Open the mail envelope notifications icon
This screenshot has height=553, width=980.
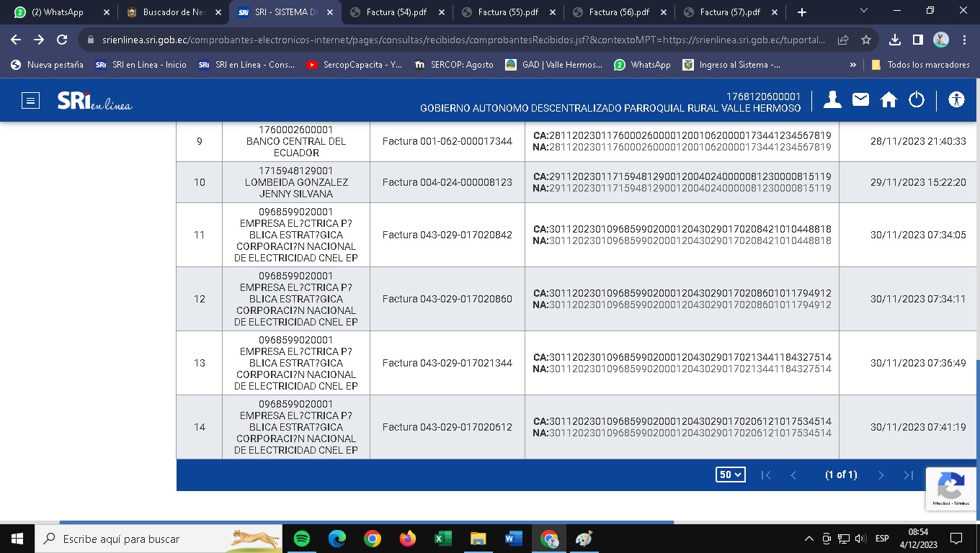click(860, 100)
